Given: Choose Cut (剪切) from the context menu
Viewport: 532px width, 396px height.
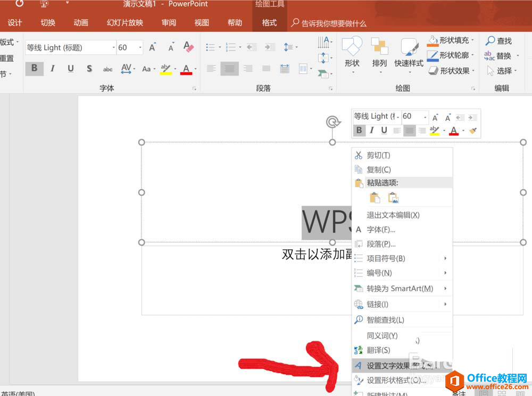Looking at the screenshot, I should pos(378,155).
